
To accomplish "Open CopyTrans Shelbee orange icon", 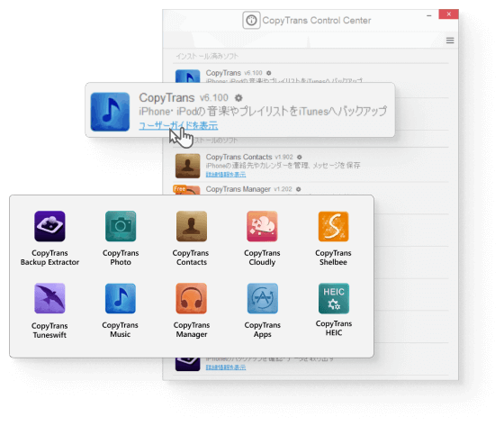I will (333, 226).
